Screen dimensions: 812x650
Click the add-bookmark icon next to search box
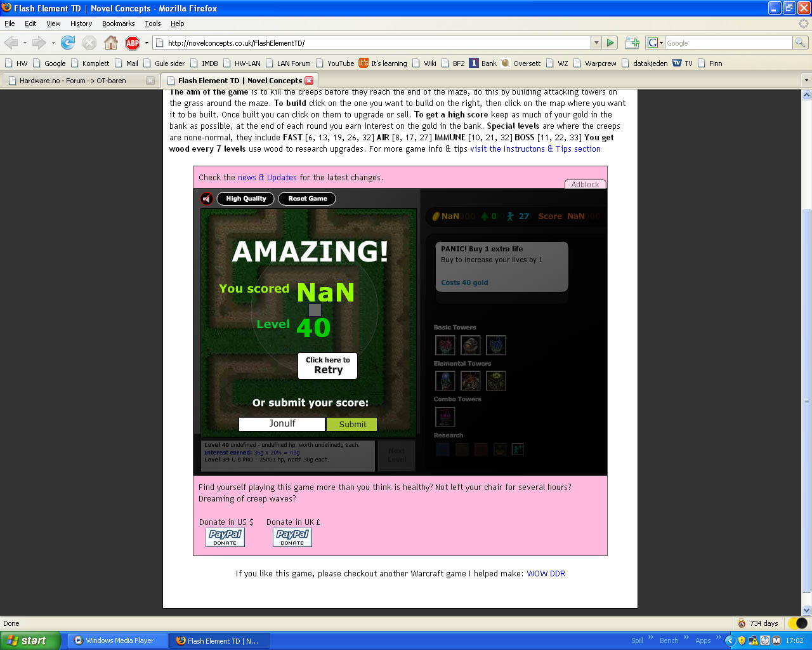click(632, 43)
